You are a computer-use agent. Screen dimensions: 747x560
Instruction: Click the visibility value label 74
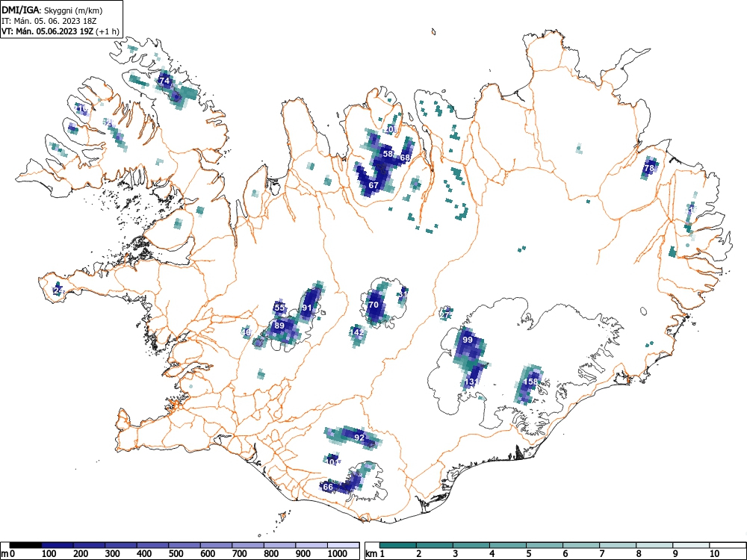click(x=164, y=81)
